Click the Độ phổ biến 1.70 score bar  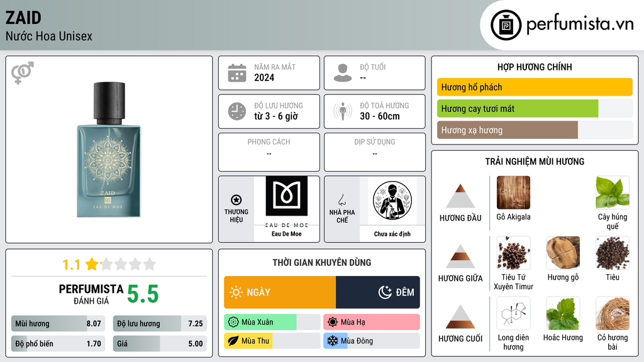(58, 344)
